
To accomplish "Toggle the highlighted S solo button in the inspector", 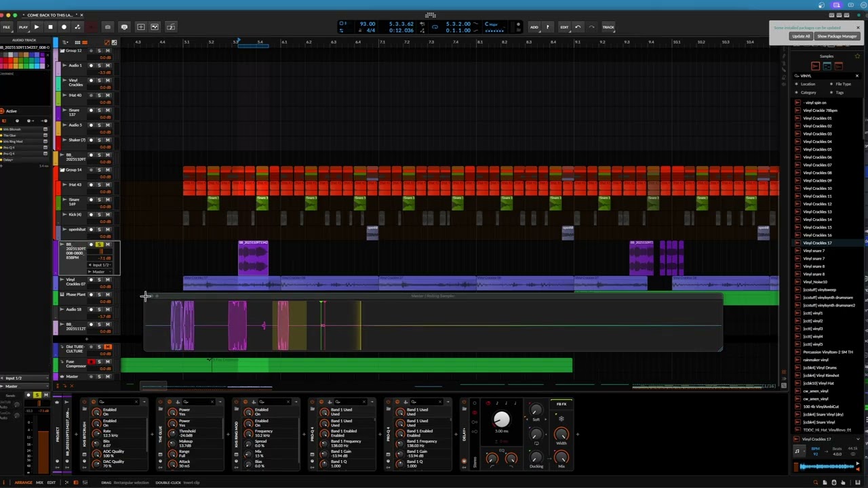I will point(37,395).
